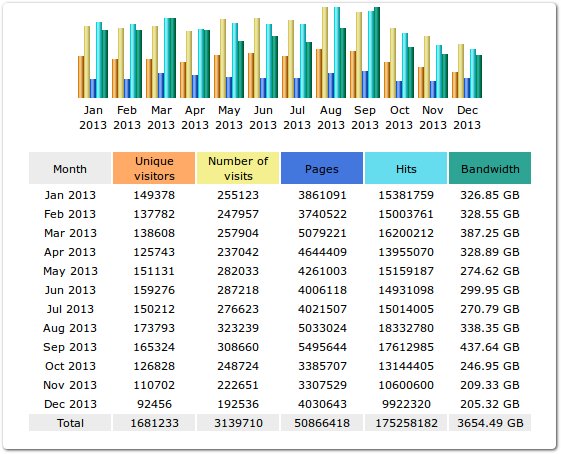Screen dimensions: 561x454
Task: Select the Jan 2013 chart label
Action: tap(93, 117)
